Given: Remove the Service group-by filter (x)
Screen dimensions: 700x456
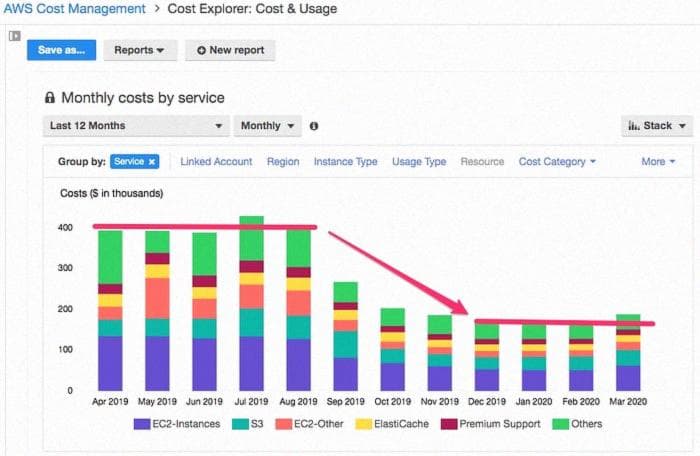Looking at the screenshot, I should click(152, 162).
